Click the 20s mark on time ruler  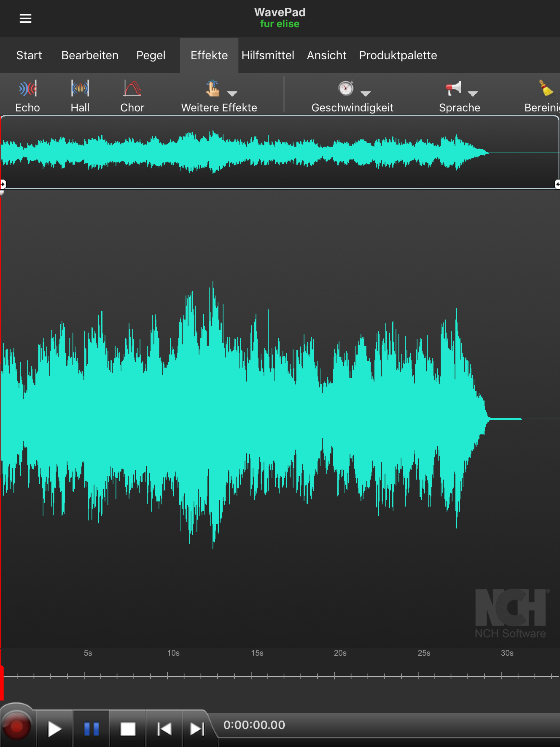click(x=340, y=653)
